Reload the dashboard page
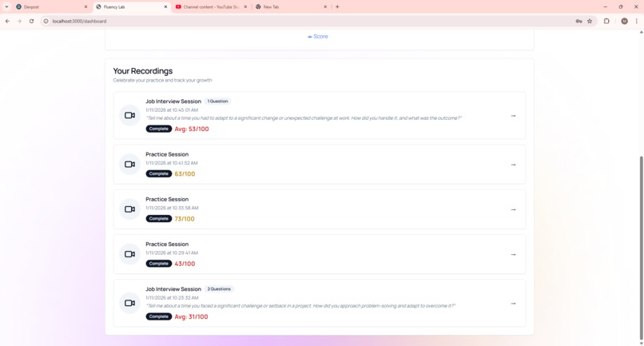This screenshot has height=346, width=644. (31, 21)
